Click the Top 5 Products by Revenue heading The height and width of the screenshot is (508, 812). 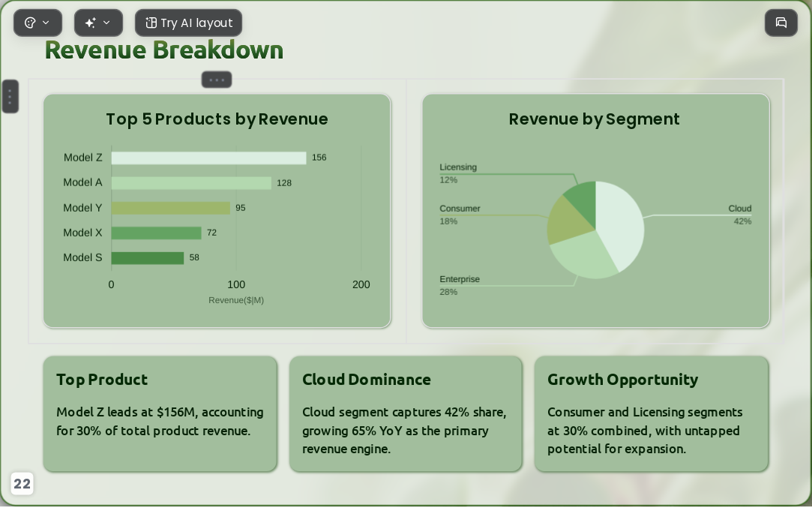click(x=217, y=119)
